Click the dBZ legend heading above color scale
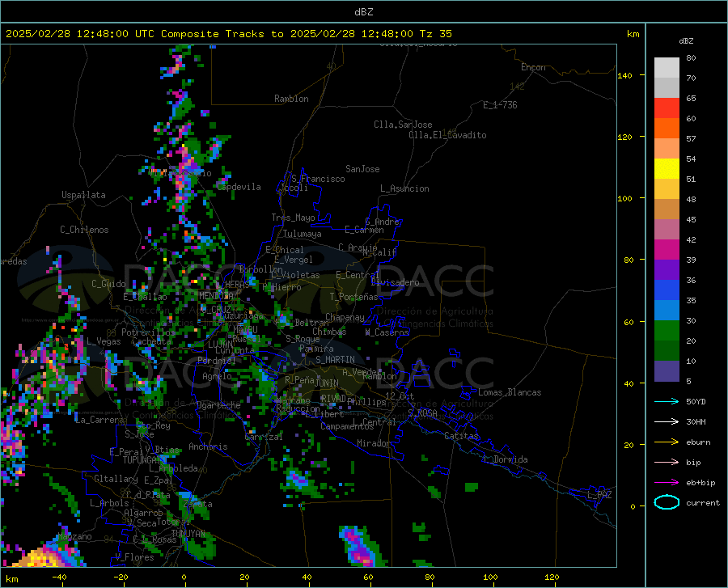The image size is (728, 588). (x=686, y=41)
